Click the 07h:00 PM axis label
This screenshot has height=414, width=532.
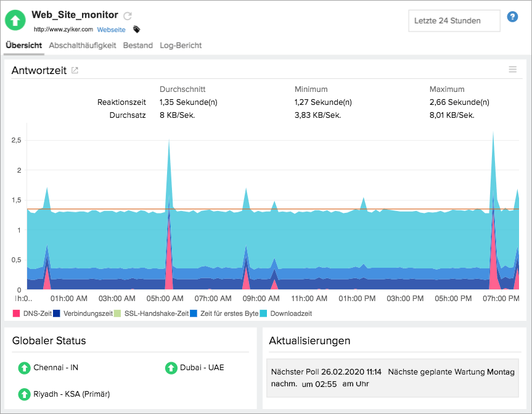coord(501,299)
